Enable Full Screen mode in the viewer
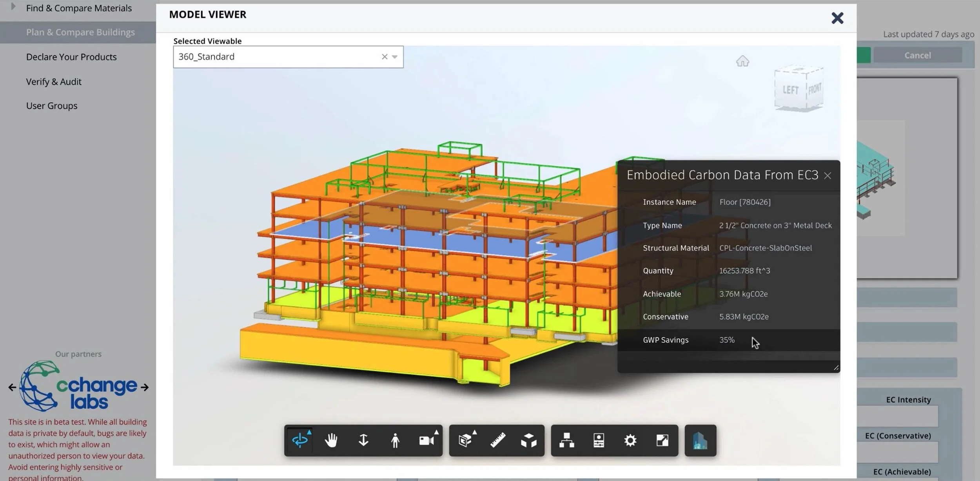 tap(663, 440)
